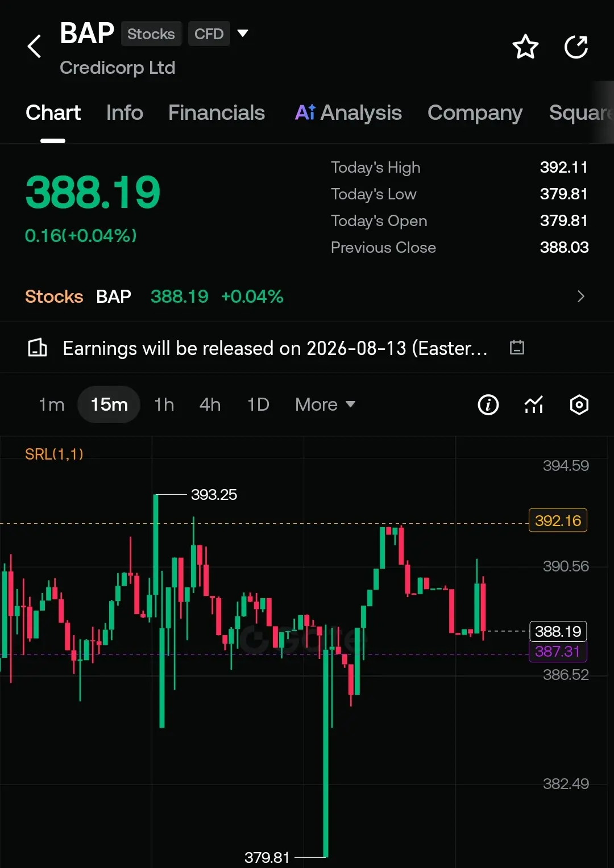
Task: Open the chart indicators icon
Action: (x=533, y=404)
